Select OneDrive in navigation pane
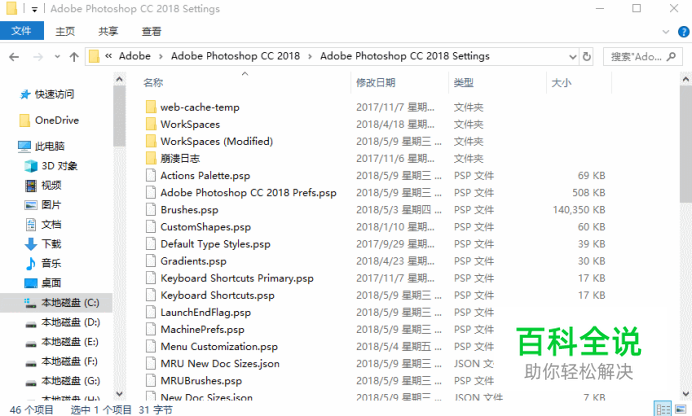This screenshot has width=692, height=416. click(57, 120)
